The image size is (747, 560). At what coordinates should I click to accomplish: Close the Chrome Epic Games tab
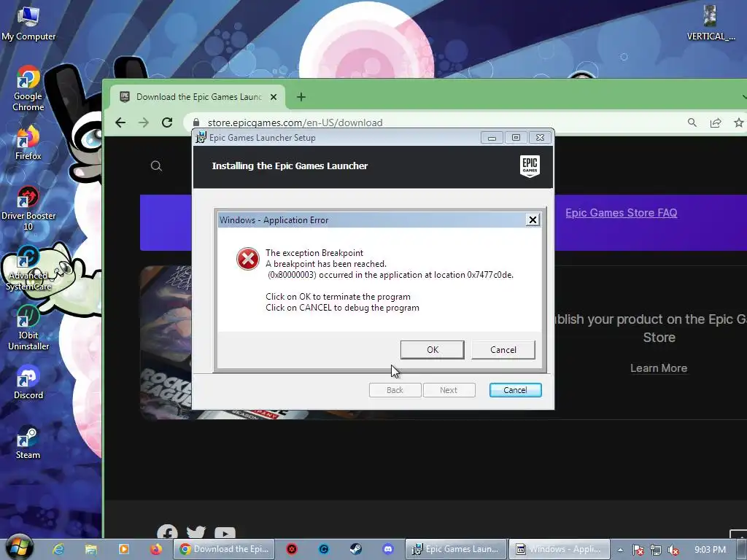274,97
